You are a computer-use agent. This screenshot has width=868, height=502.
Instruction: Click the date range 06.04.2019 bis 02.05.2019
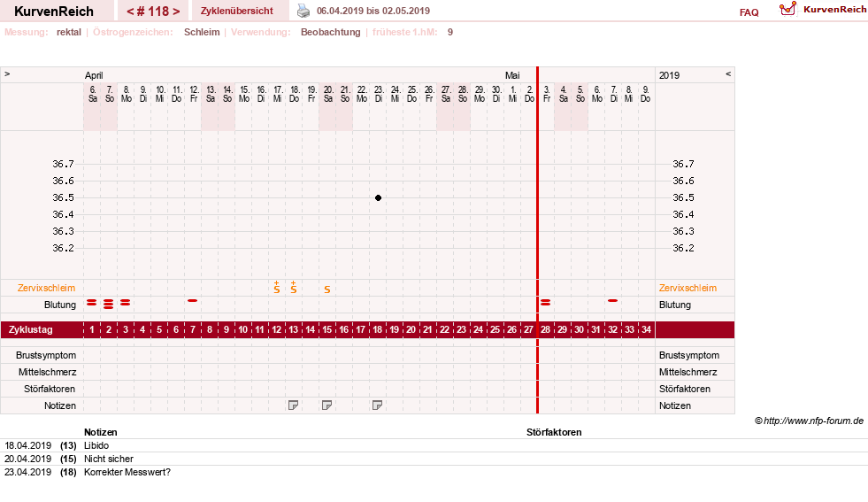(373, 11)
